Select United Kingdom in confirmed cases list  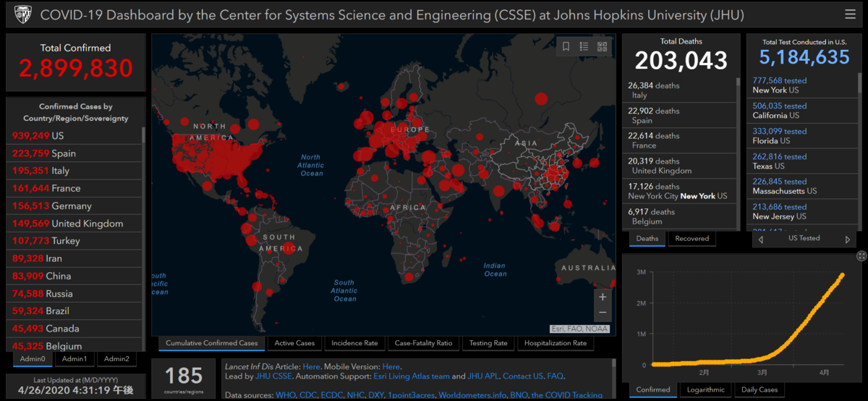(x=75, y=224)
